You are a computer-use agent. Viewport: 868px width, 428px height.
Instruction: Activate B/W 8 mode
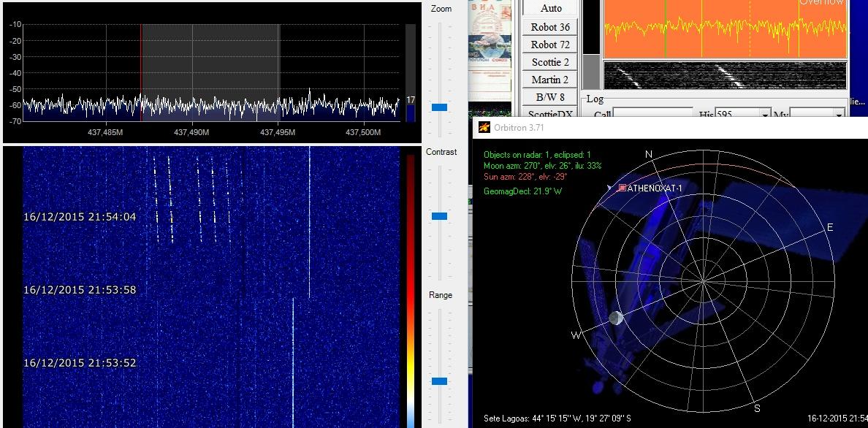coord(550,97)
